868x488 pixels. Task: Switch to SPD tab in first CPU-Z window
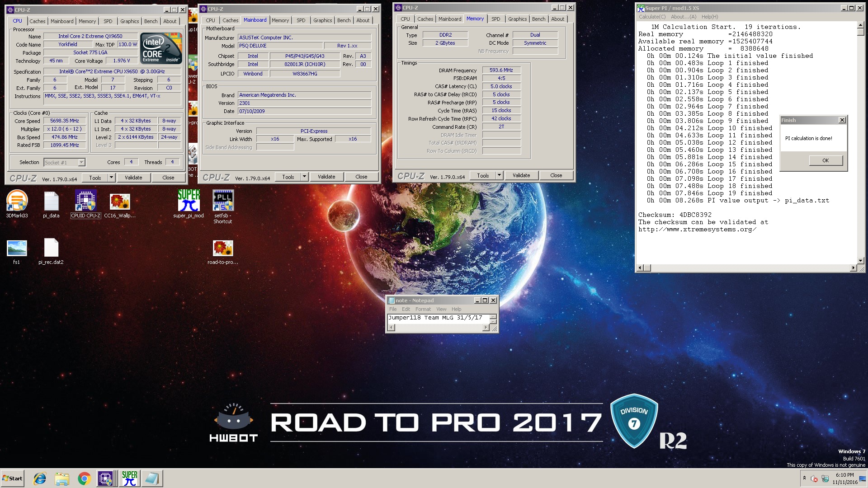(108, 21)
